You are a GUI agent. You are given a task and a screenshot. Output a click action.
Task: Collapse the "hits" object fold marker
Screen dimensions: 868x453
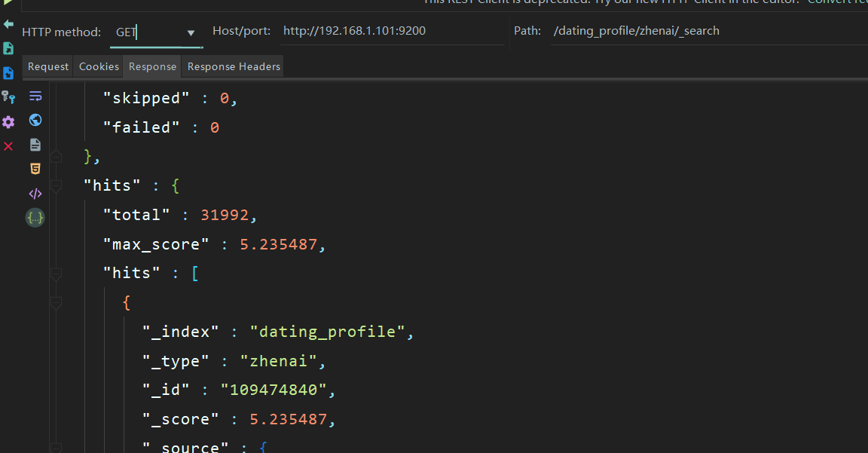(56, 186)
